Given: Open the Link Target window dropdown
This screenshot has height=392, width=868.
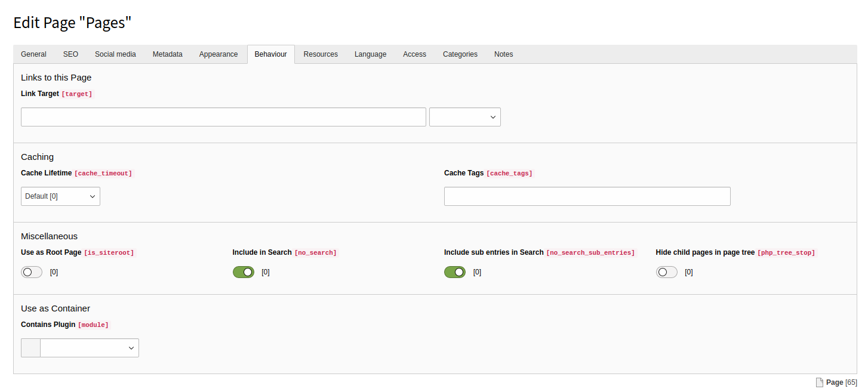Looking at the screenshot, I should (464, 117).
